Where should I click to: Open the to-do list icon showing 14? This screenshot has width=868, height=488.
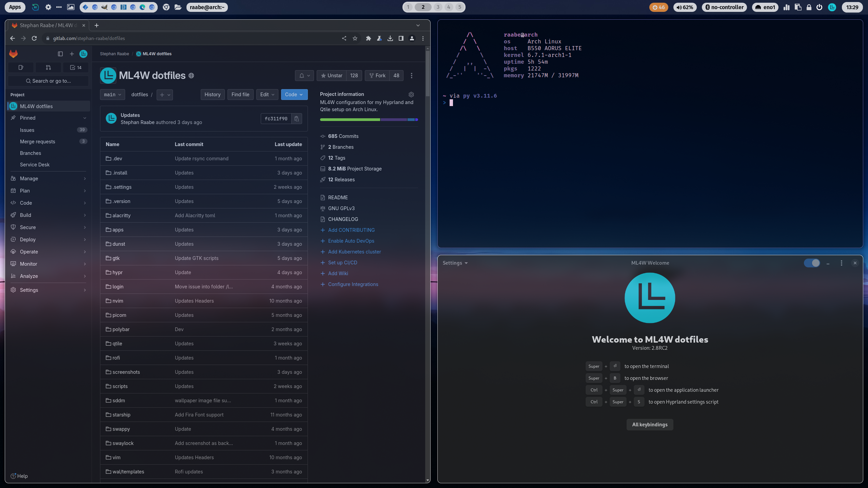[x=76, y=67]
